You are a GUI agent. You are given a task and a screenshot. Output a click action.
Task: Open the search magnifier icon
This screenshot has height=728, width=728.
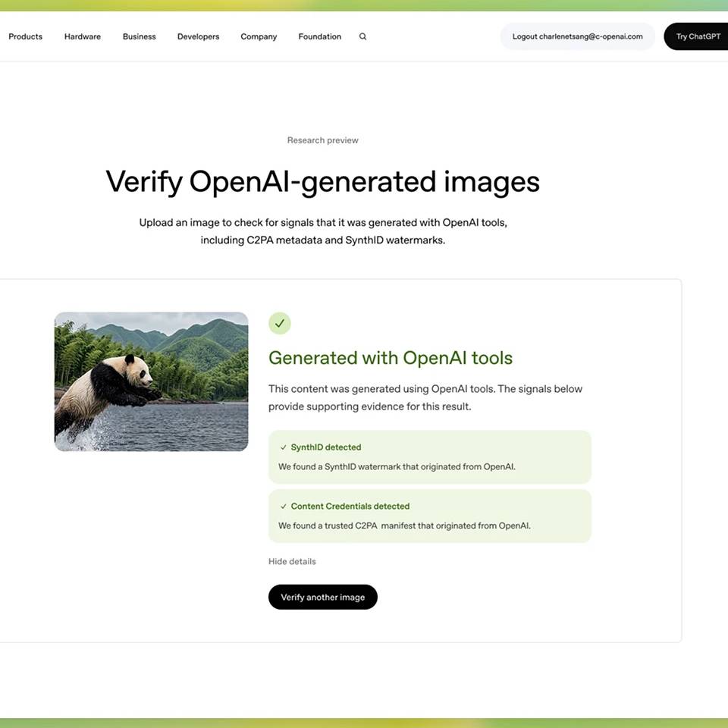(362, 36)
